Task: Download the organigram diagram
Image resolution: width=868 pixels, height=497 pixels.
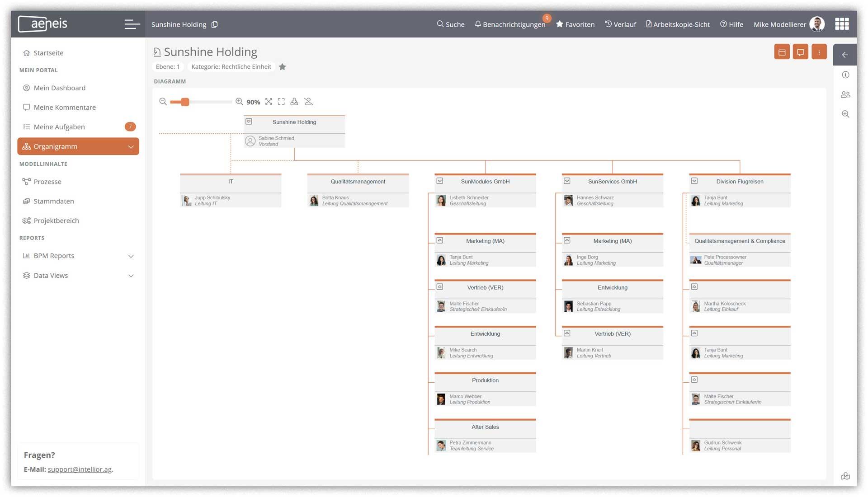Action: (294, 102)
